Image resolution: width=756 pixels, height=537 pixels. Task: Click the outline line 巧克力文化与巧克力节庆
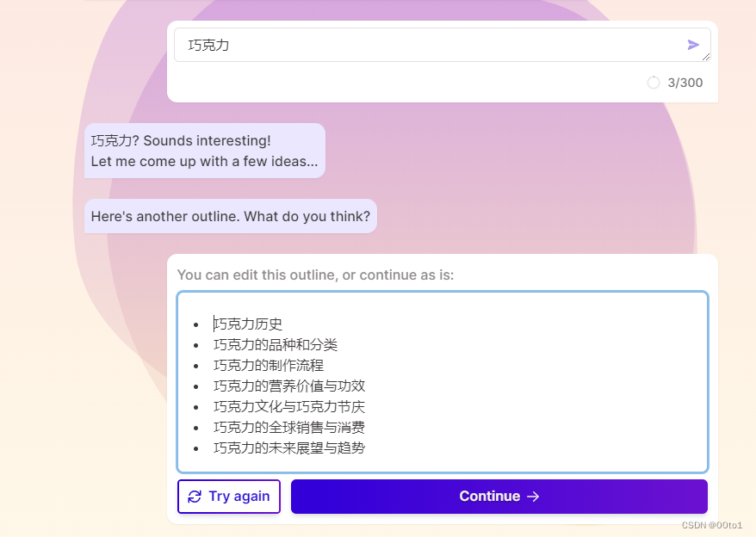click(289, 407)
